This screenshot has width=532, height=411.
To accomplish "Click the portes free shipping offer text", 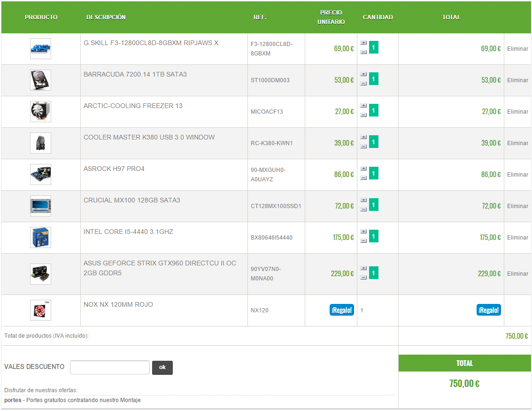I will click(72, 400).
